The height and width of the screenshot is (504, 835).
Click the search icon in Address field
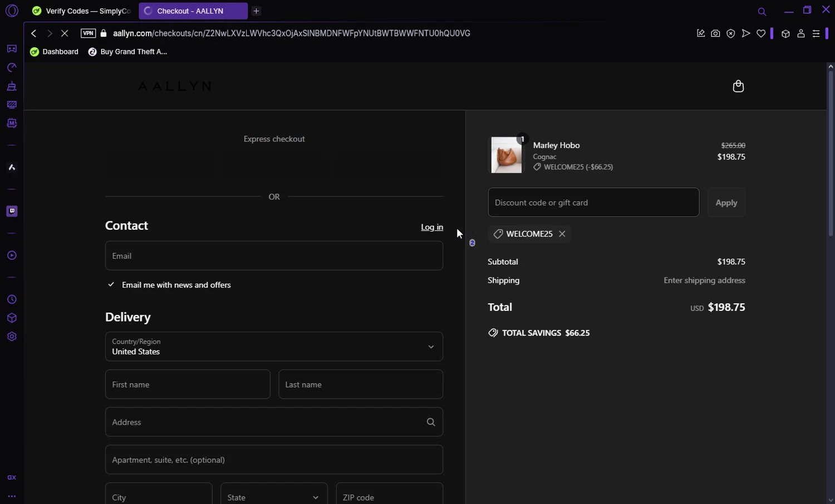coord(430,422)
